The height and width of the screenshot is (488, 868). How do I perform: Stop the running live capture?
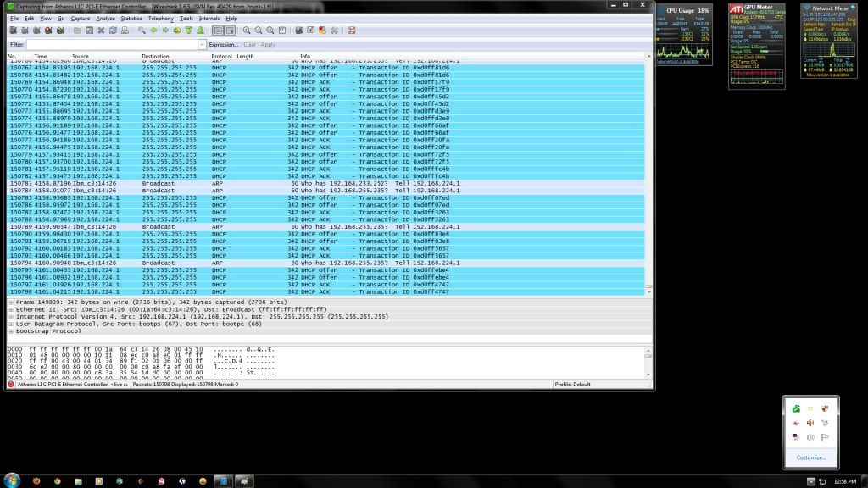click(48, 30)
